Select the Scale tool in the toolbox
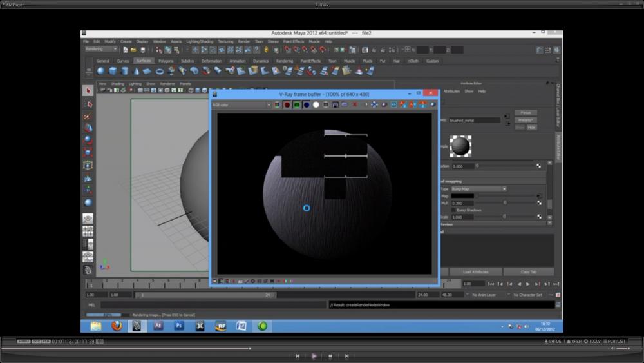 pos(88,153)
